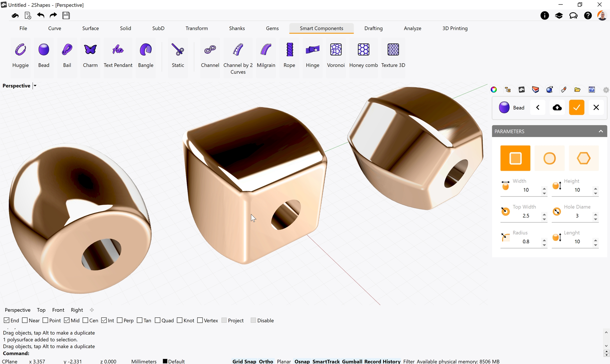This screenshot has height=364, width=610.
Task: Enable the Near osnap checkbox
Action: [25, 320]
